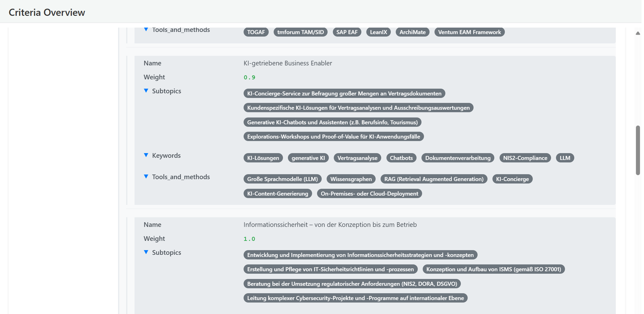
Task: Select the Wissensgraphen tag
Action: click(x=351, y=179)
